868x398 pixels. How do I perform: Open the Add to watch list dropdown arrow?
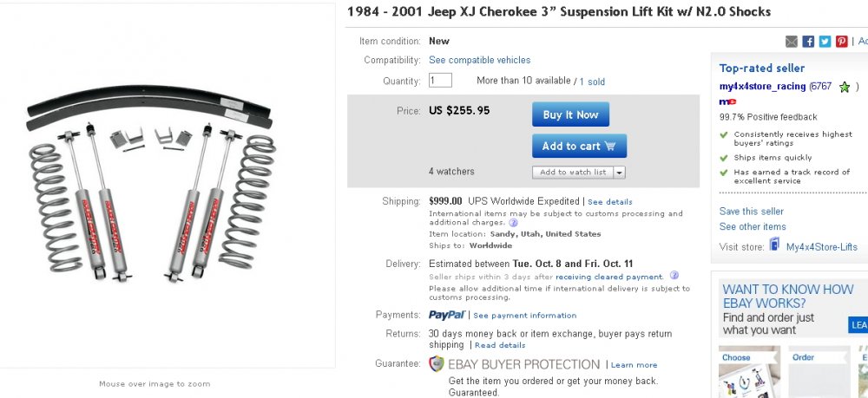[620, 173]
